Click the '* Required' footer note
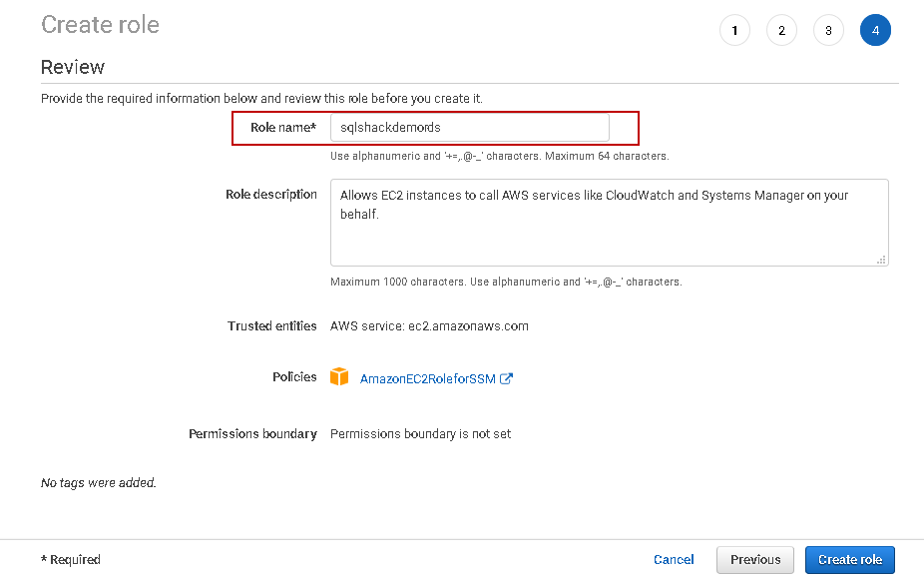This screenshot has width=924, height=577. pyautogui.click(x=71, y=560)
